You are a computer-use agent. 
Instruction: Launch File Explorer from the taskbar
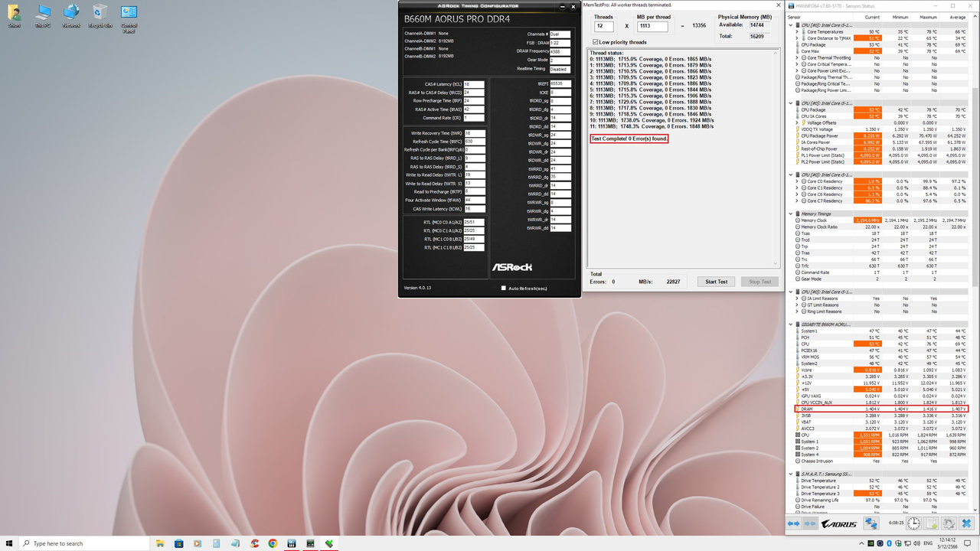159,543
